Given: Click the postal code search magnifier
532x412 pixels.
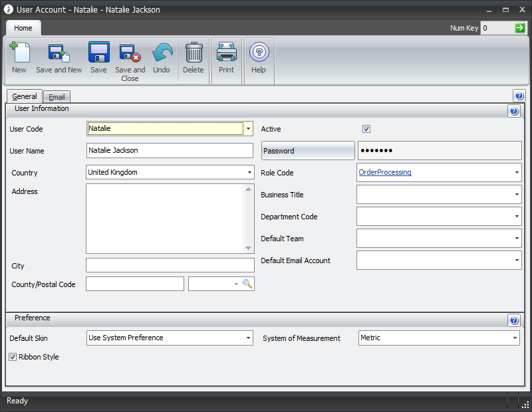Looking at the screenshot, I should [x=247, y=284].
